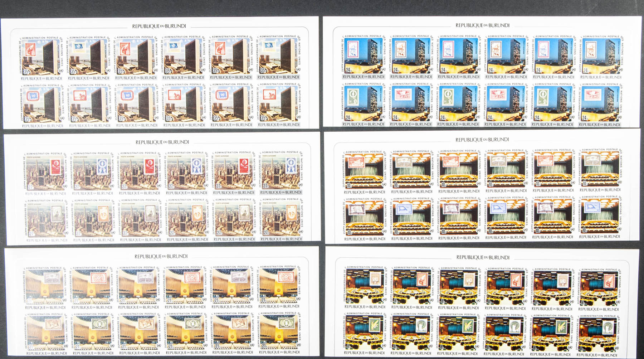Select the bottom-left stamp of the 35F sheet
The image size is (644, 359).
[x=42, y=106]
